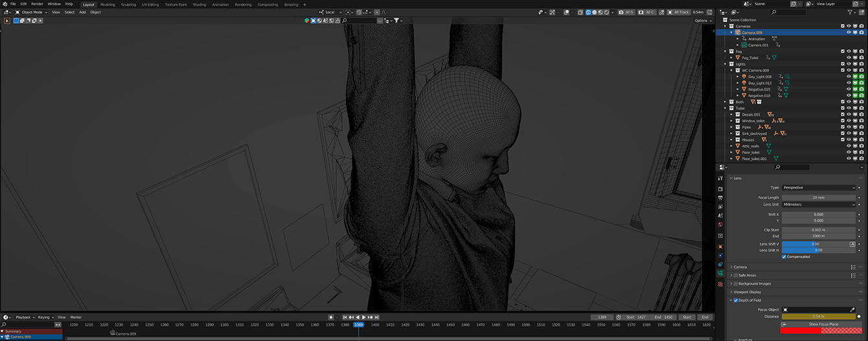This screenshot has width=868, height=341.
Task: Open the Render properties tab icon
Action: click(x=720, y=189)
